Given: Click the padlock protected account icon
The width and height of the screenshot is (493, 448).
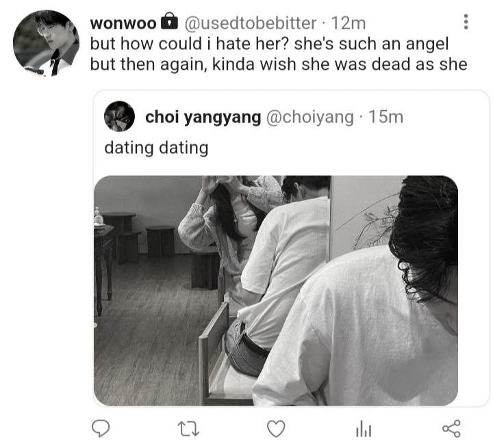Looking at the screenshot, I should [x=170, y=21].
